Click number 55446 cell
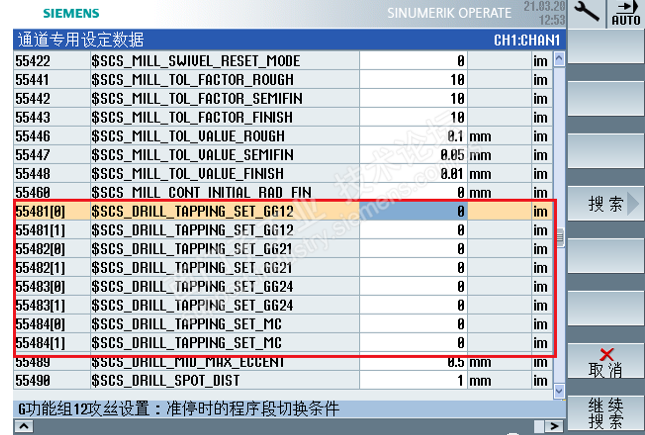645x435 pixels. [x=52, y=136]
